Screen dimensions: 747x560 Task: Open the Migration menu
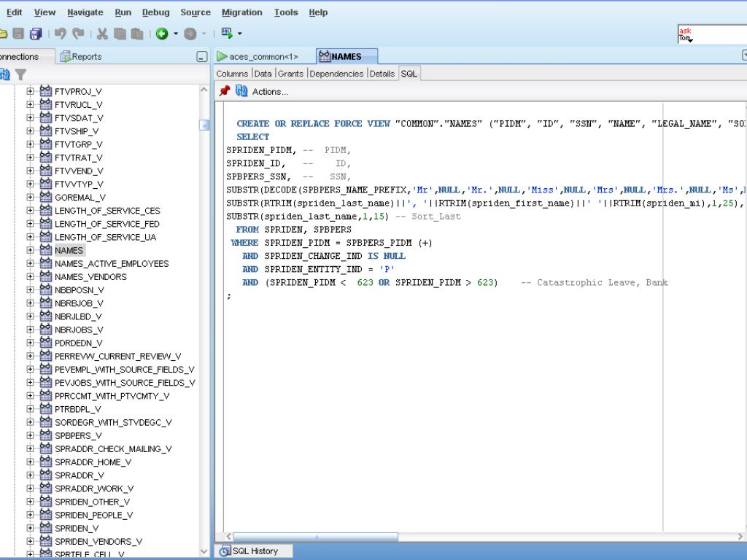[241, 12]
